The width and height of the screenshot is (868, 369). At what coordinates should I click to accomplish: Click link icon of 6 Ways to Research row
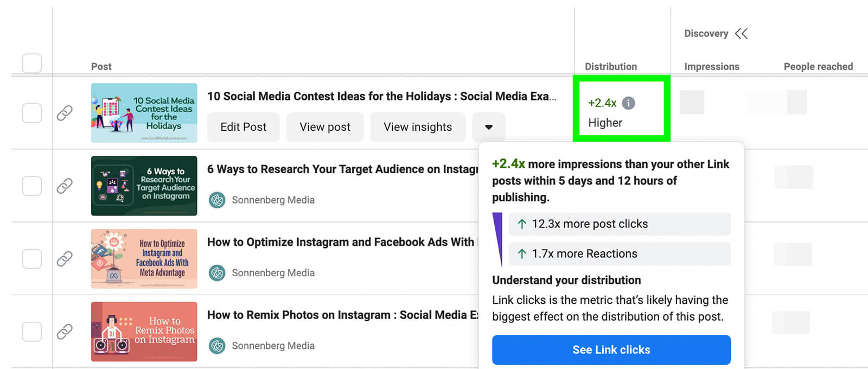65,186
